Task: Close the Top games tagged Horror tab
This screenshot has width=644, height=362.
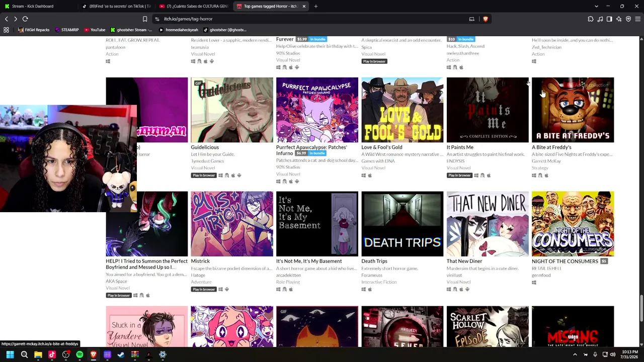Action: (x=304, y=6)
